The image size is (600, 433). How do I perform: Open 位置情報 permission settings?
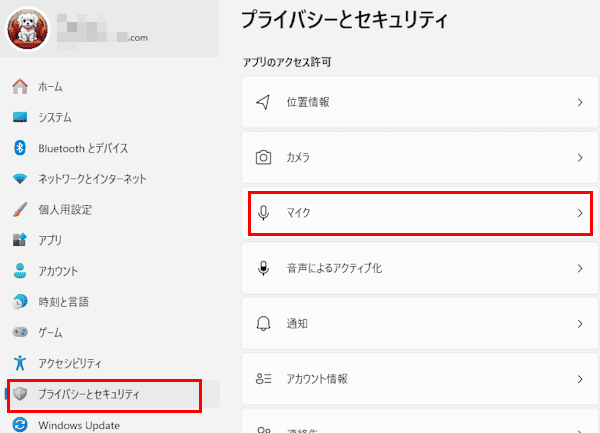point(420,102)
